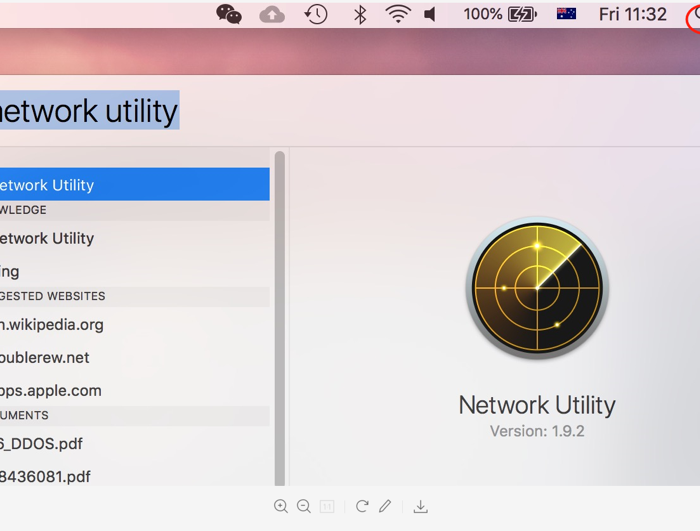This screenshot has width=700, height=531.
Task: Open the Bluetooth status menu
Action: click(x=360, y=15)
